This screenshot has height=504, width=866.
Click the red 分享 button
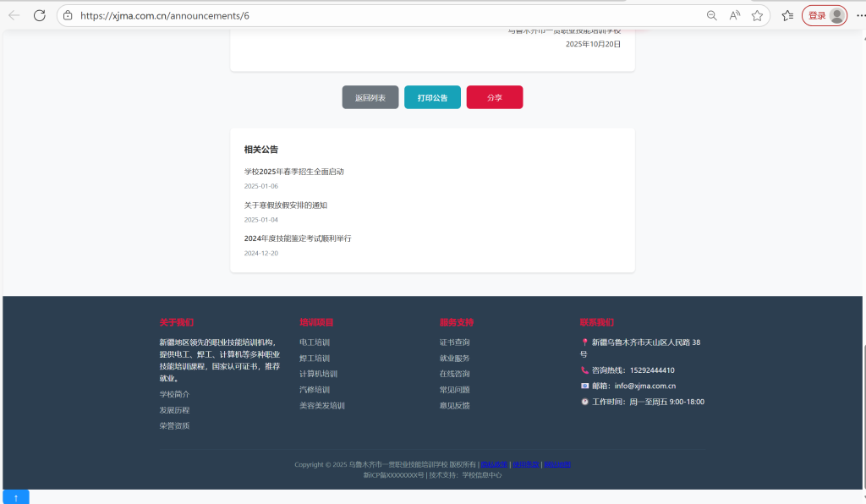495,97
